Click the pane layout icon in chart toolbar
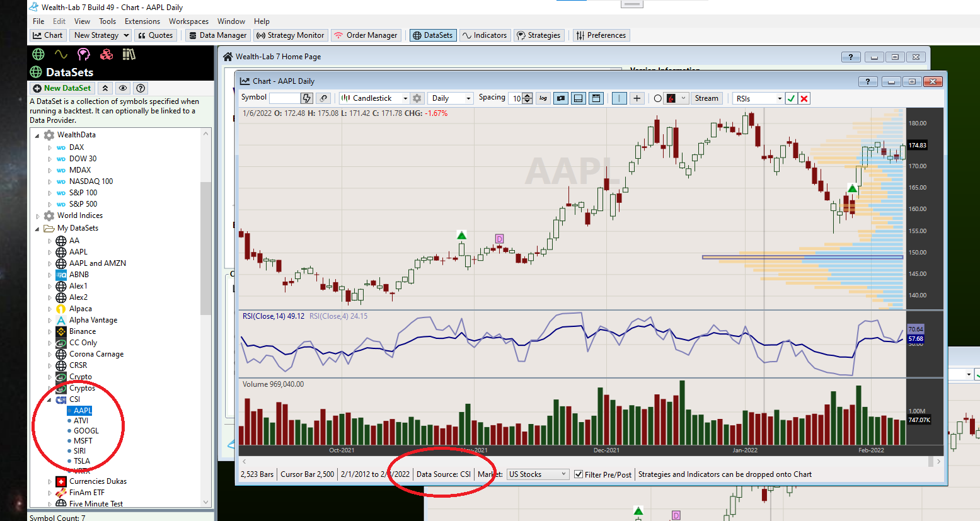 [578, 98]
